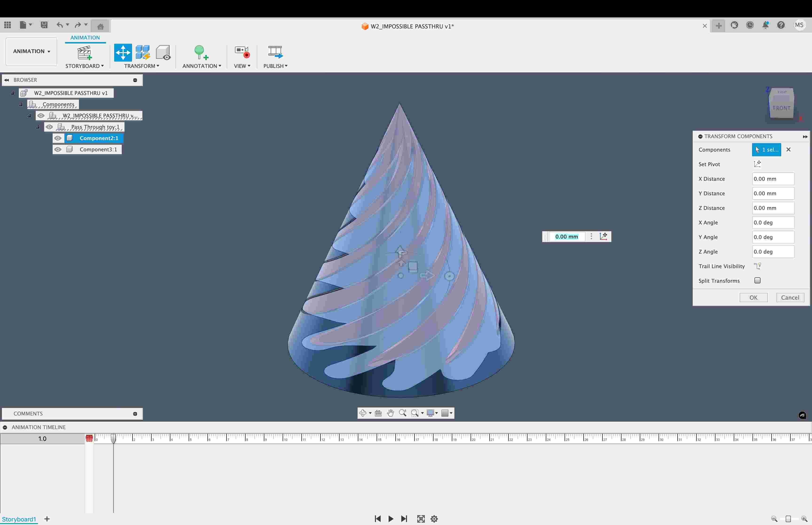
Task: Choose the Auto Explode tool
Action: click(x=143, y=52)
